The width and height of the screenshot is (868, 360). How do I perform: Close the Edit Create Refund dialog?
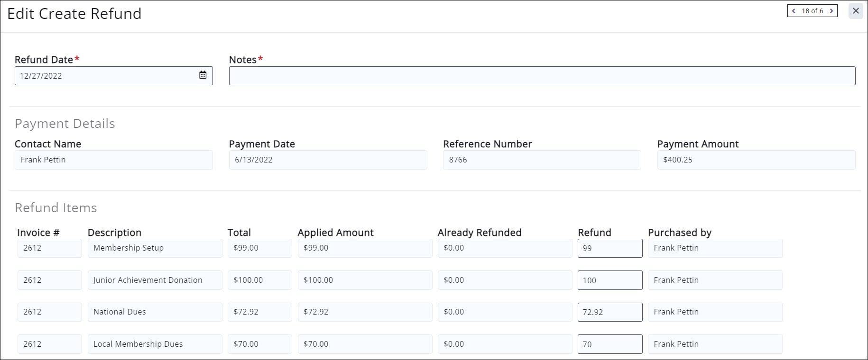(856, 11)
